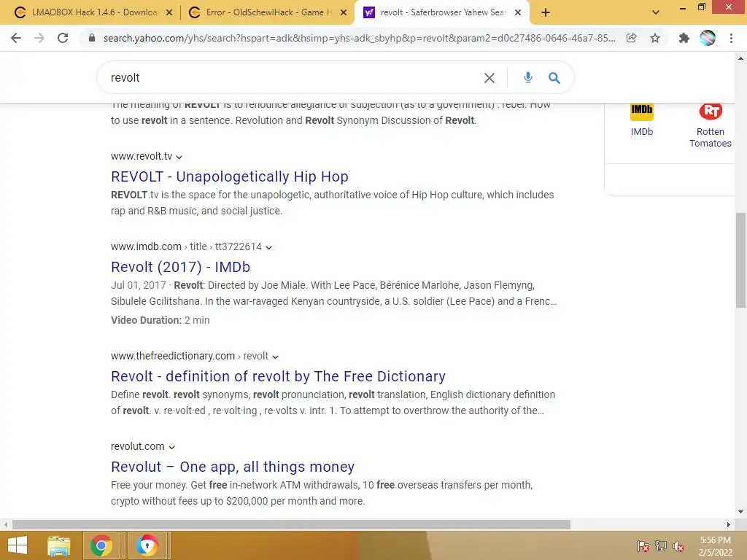This screenshot has width=747, height=560.
Task: Close the revolt Yahew search tab
Action: pyautogui.click(x=518, y=12)
